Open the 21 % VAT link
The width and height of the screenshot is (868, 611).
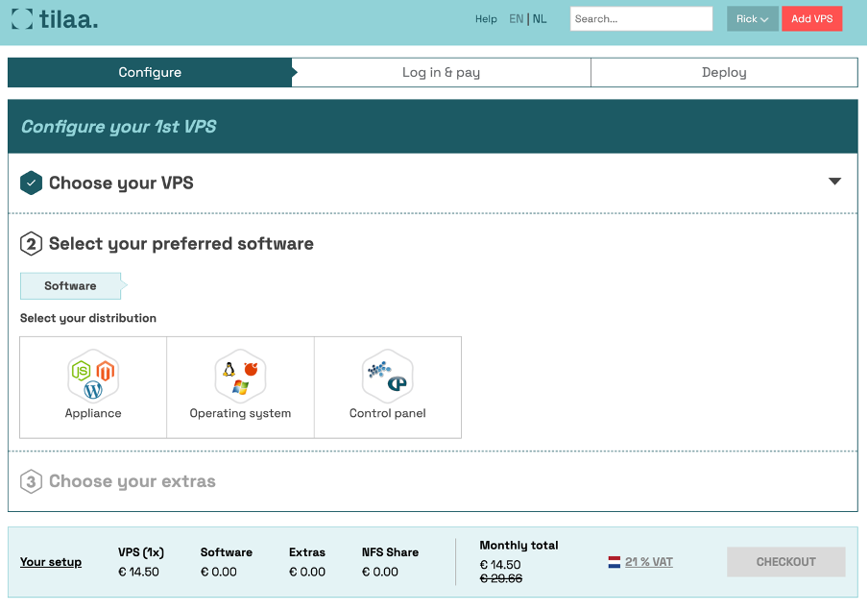[x=649, y=562]
